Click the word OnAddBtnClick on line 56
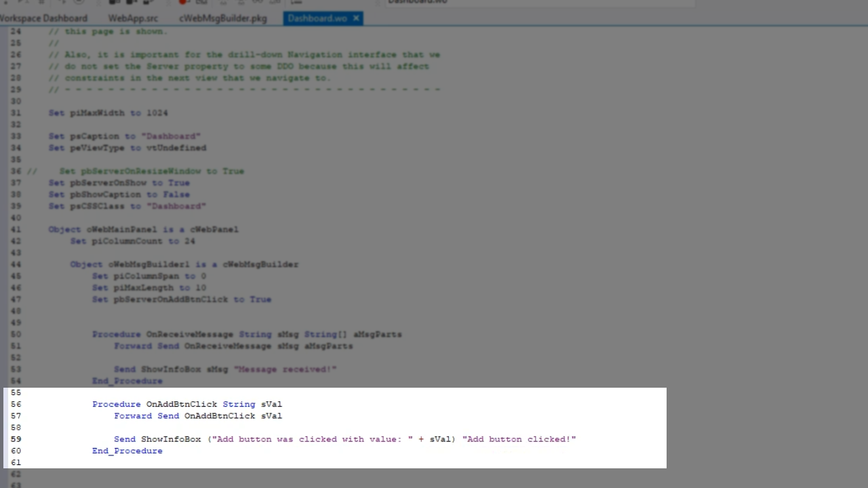868x488 pixels. pos(182,404)
